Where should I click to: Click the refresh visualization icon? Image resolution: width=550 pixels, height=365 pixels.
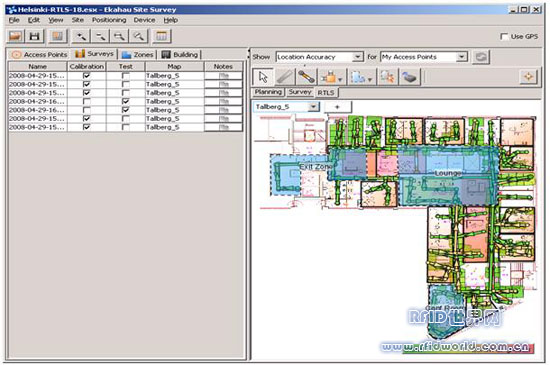(481, 57)
